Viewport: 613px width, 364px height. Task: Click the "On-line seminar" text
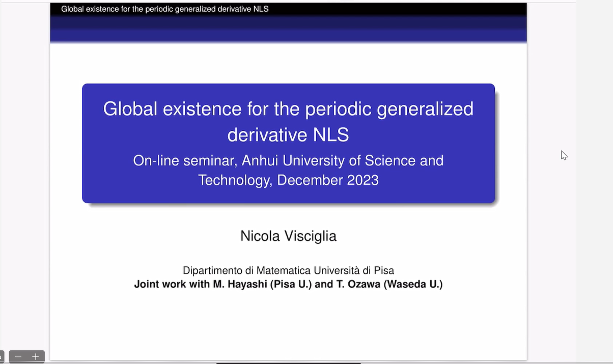185,161
